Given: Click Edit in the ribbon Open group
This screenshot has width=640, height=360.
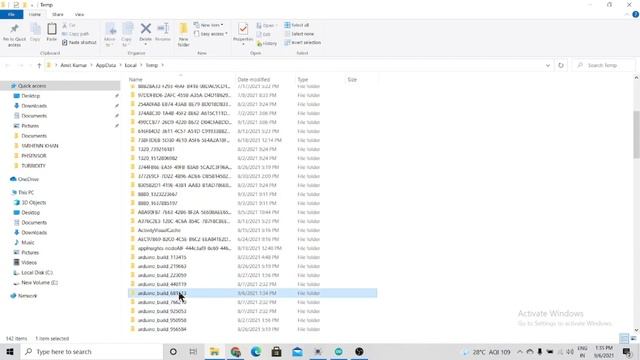Looking at the screenshot, I should (264, 34).
